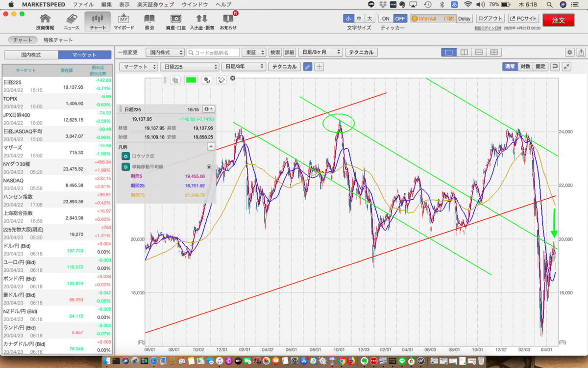Open the 日足/3ヶ月 period dropdown

[x=320, y=53]
